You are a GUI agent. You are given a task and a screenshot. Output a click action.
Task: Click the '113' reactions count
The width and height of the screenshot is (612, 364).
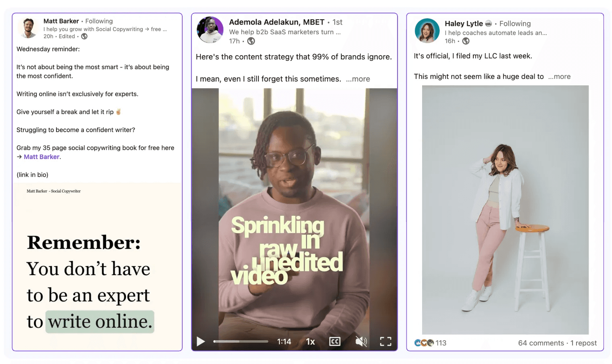[x=441, y=343]
